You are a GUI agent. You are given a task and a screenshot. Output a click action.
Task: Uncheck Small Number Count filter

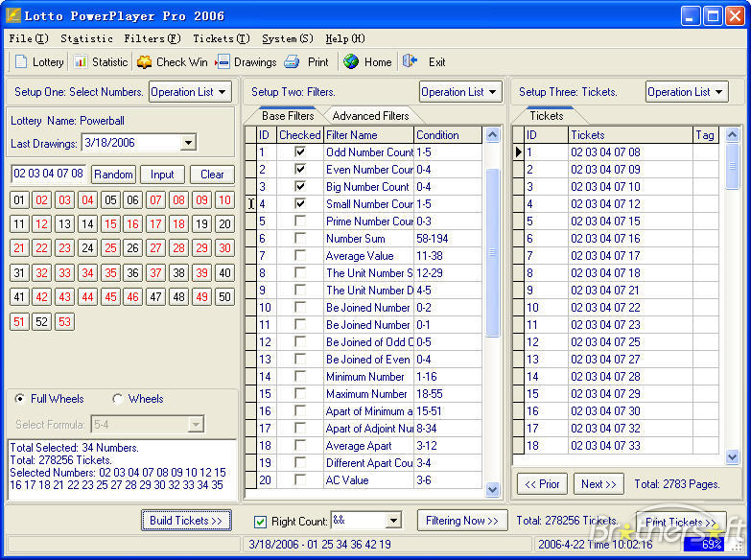point(300,204)
